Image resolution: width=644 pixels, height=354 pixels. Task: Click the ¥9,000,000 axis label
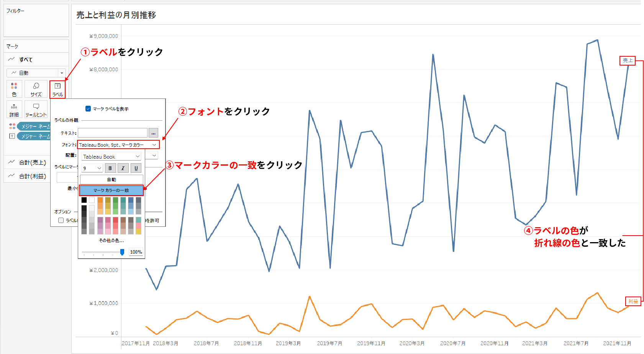104,36
